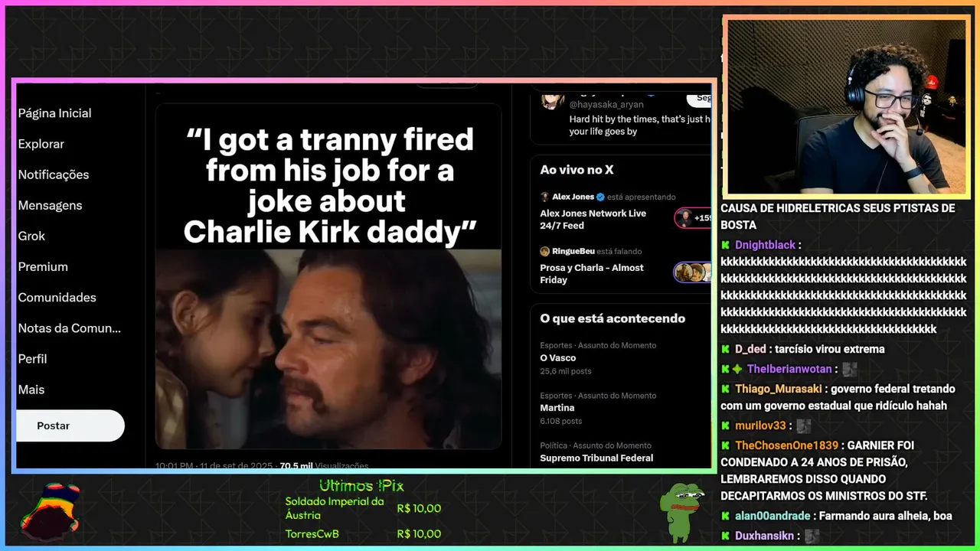
Task: Click the +159 listeners avatar pill
Action: (x=693, y=218)
